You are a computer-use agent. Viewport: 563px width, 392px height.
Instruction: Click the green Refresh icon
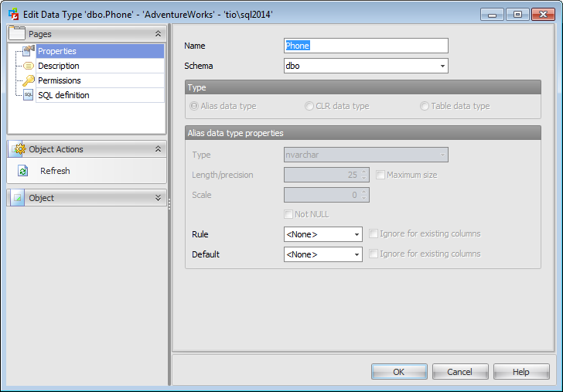23,171
